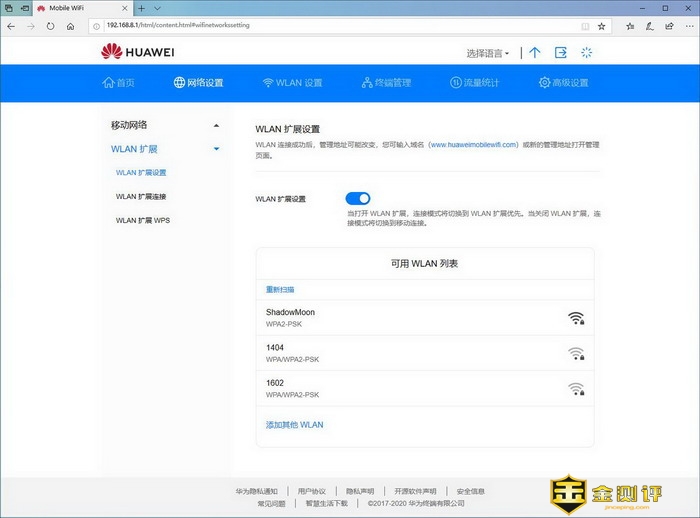The width and height of the screenshot is (700, 518).
Task: Select WLAN 扩展 WPS in sidebar
Action: point(143,220)
